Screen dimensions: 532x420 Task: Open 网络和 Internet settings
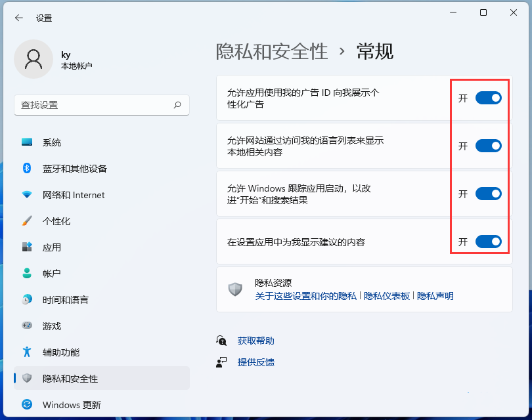pyautogui.click(x=102, y=195)
